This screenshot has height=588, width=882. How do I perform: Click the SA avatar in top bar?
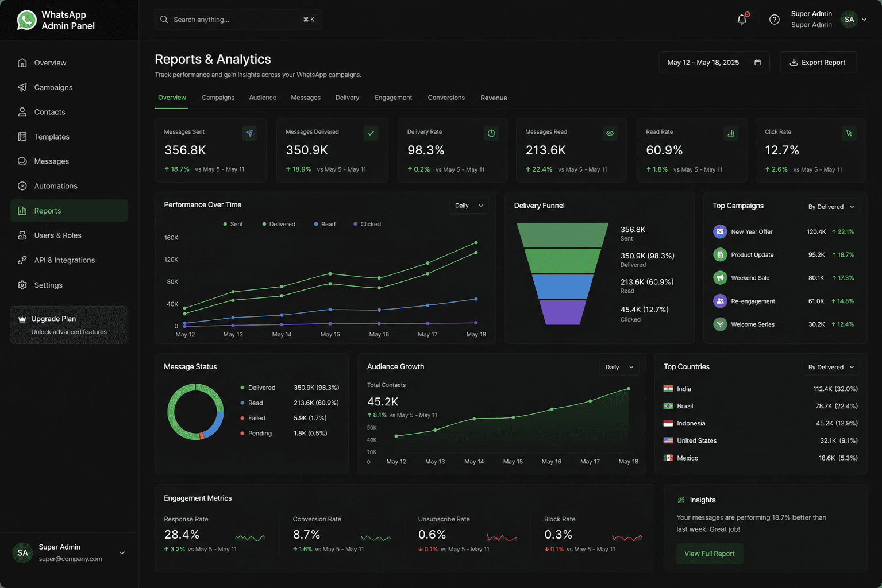[849, 20]
